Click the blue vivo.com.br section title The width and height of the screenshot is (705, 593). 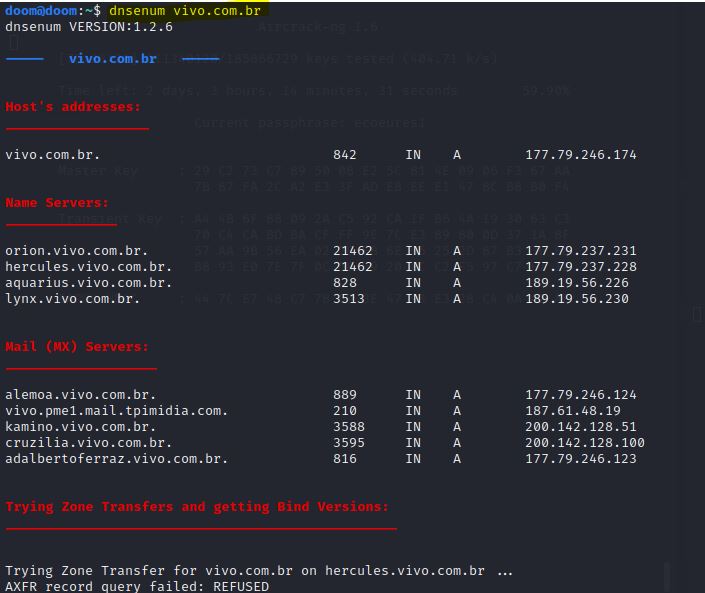click(112, 59)
